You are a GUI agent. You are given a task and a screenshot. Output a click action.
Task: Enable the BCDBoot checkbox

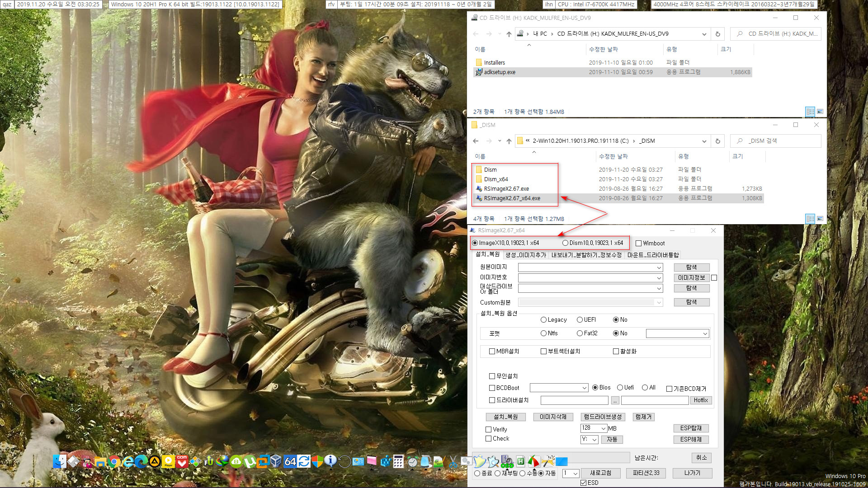click(x=492, y=388)
